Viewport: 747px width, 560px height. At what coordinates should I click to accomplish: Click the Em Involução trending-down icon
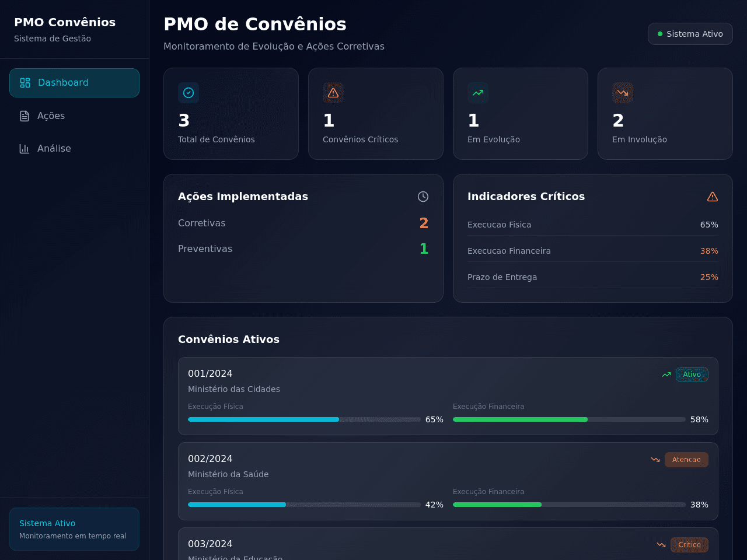[x=623, y=93]
